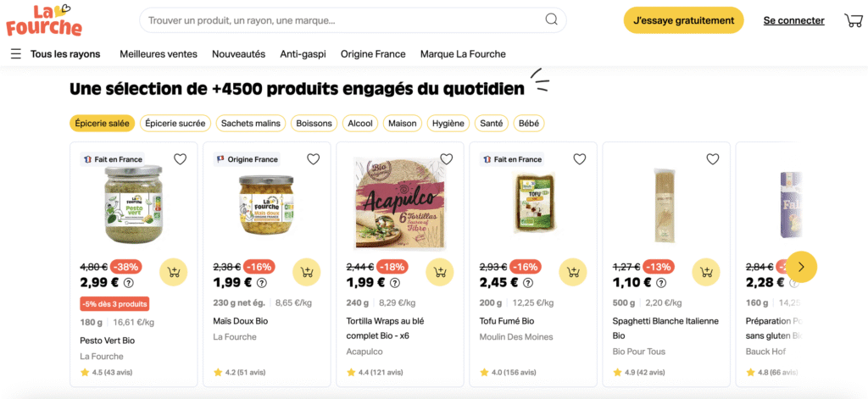This screenshot has height=399, width=868.
Task: Expand the Tous les rayons hamburger menu
Action: [16, 54]
